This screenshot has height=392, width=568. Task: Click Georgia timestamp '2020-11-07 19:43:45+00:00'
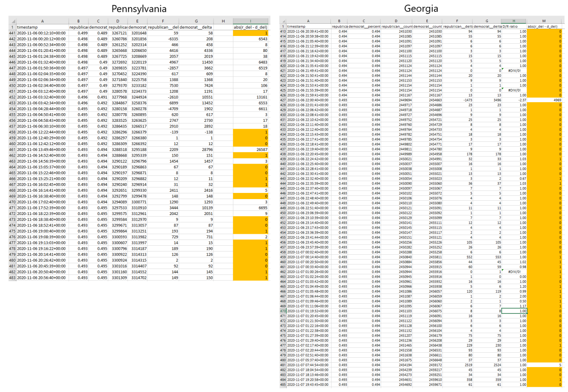pos(308,385)
